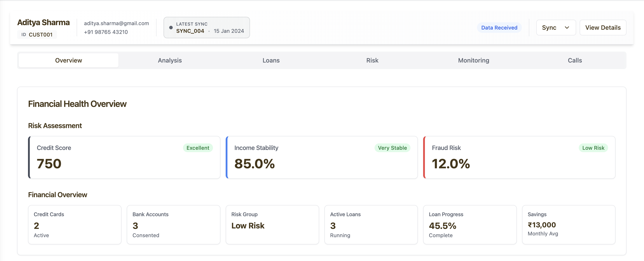
Task: Click the CUST001 customer ID badge
Action: click(37, 35)
